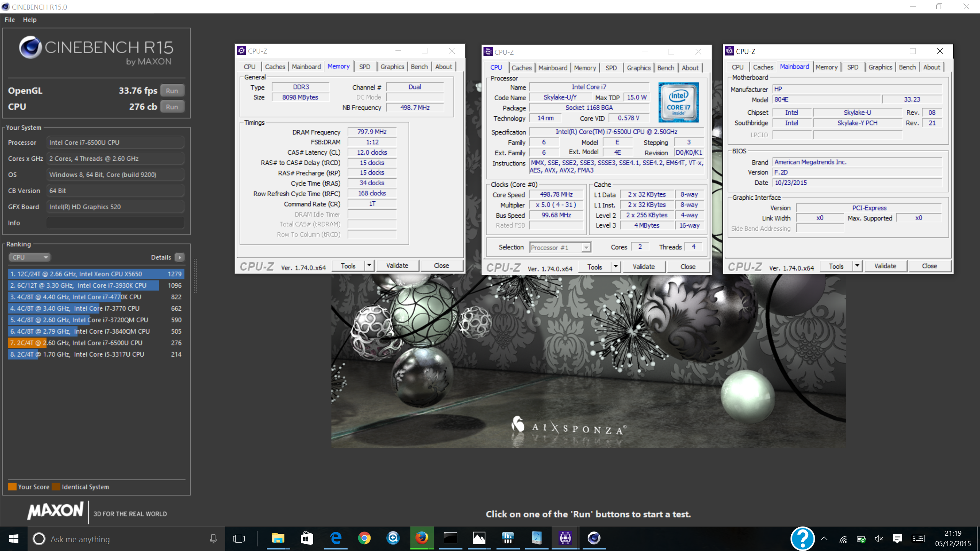Click the Processor field 'Intel Core i7-6500U CPU'
Screen dimensions: 980x551
pos(115,142)
